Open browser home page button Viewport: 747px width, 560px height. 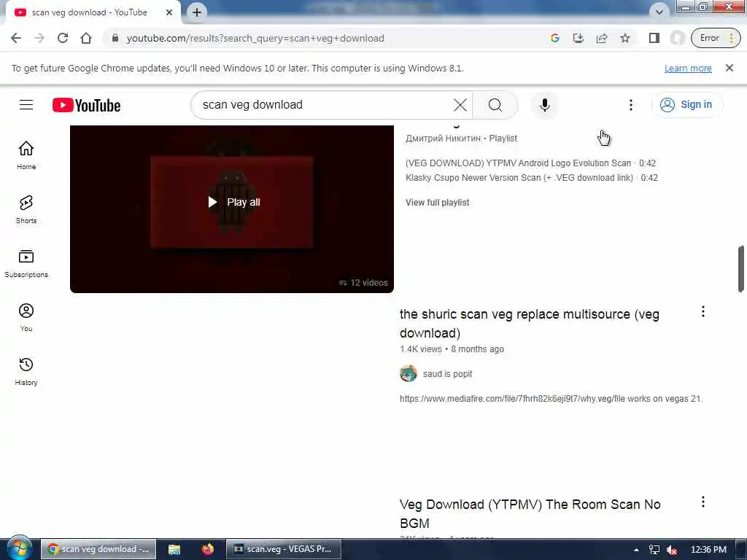(86, 38)
